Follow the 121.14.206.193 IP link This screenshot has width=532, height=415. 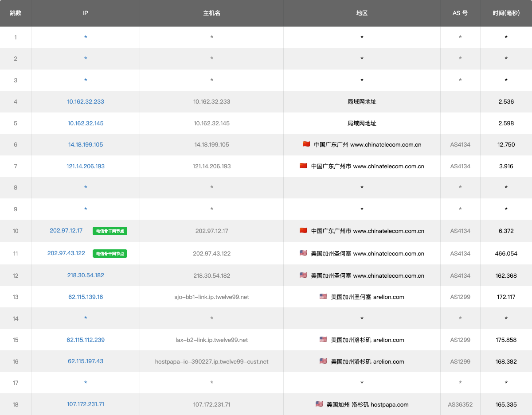86,166
